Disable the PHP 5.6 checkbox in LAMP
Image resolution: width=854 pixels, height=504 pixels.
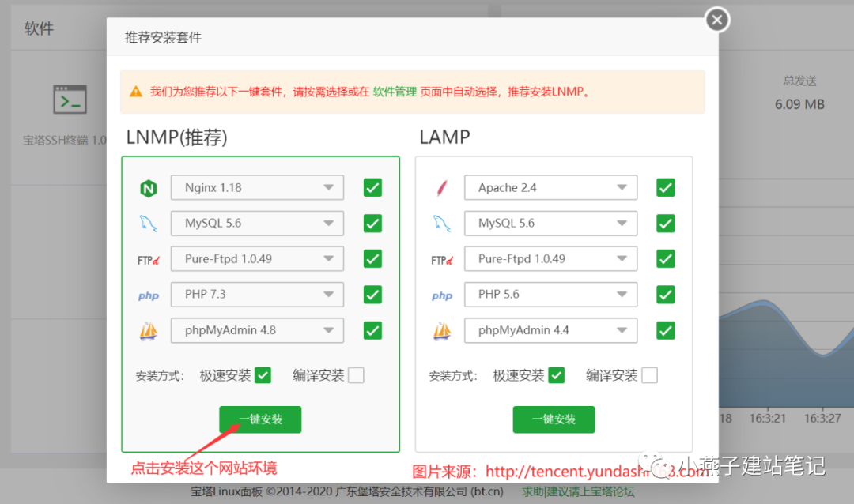[x=666, y=294]
